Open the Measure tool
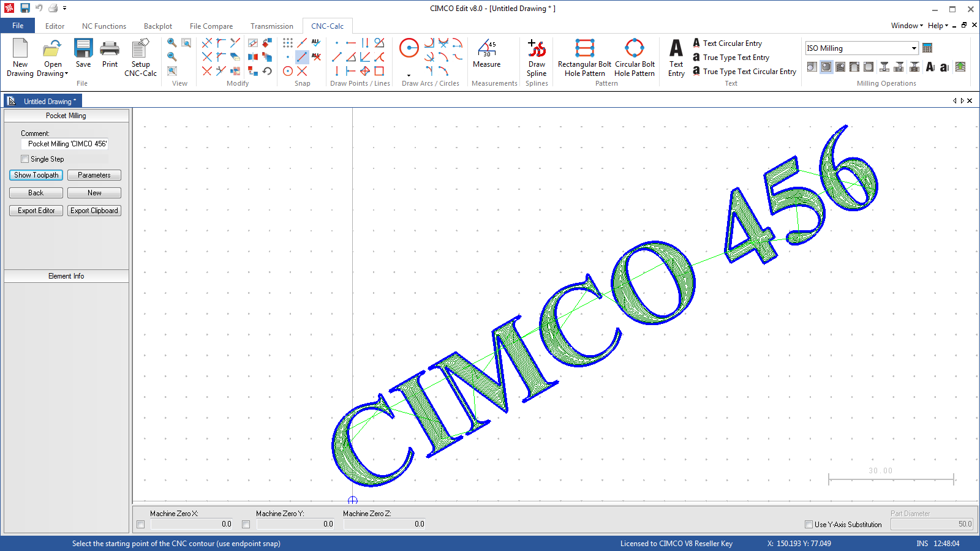Screen dimensions: 980x551 coord(487,53)
